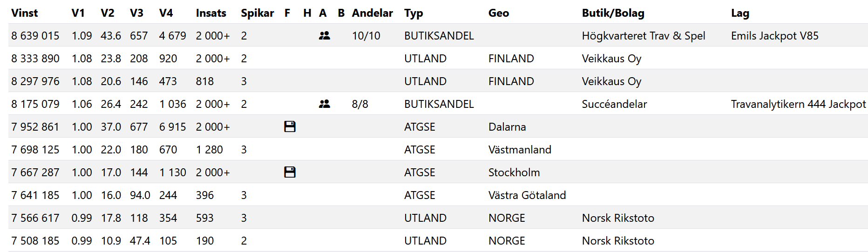This screenshot has width=868, height=252.
Task: Select the 8 333 890 winnings row
Action: pyautogui.click(x=35, y=59)
